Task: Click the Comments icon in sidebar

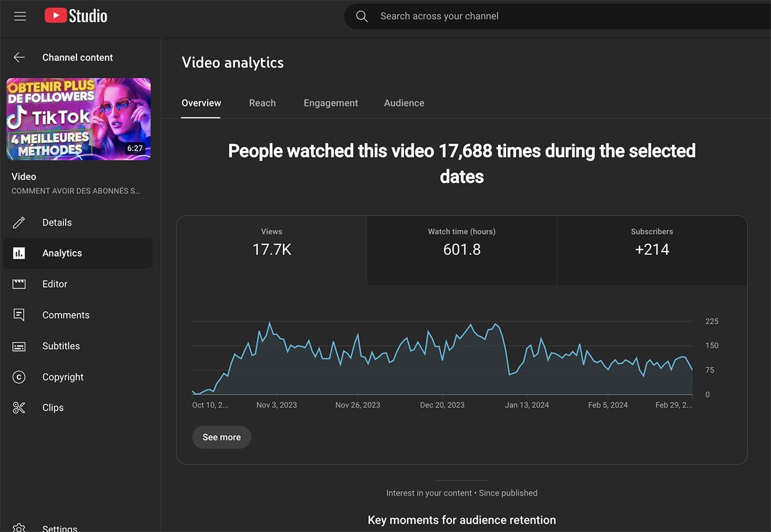Action: tap(19, 315)
